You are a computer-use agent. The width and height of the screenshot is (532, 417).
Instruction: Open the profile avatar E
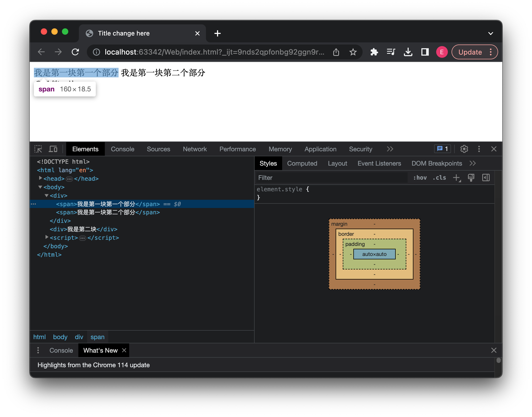tap(442, 52)
